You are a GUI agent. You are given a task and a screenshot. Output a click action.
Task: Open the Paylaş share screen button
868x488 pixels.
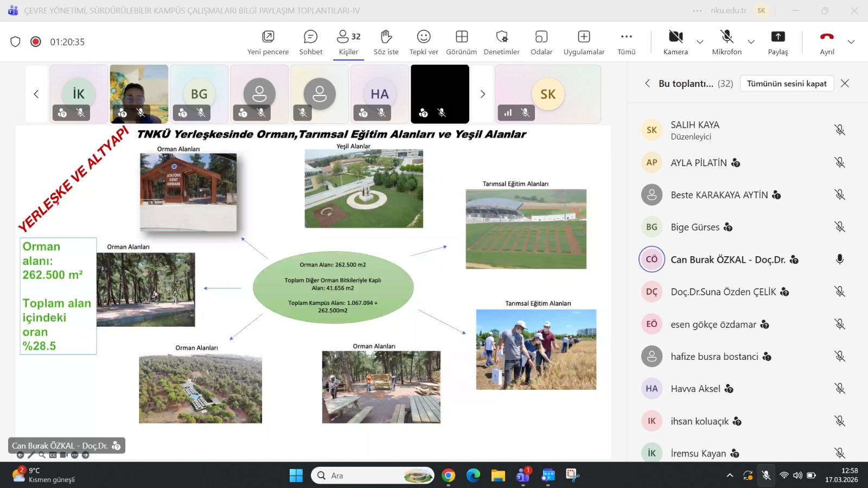(777, 42)
